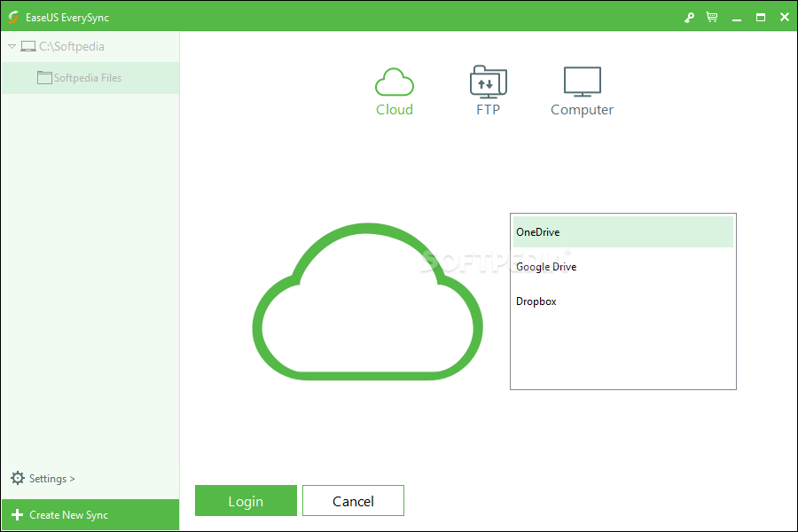798x532 pixels.
Task: Minimize the EverySync window
Action: [737, 18]
